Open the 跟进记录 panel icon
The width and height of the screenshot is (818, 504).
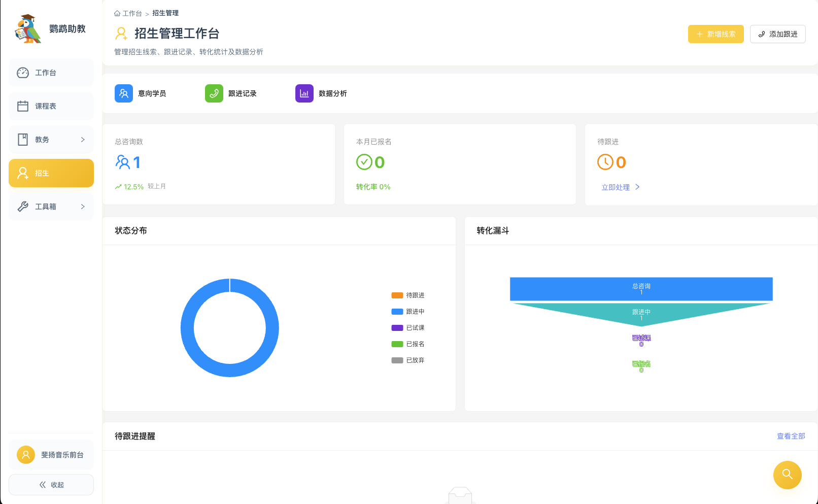[214, 93]
